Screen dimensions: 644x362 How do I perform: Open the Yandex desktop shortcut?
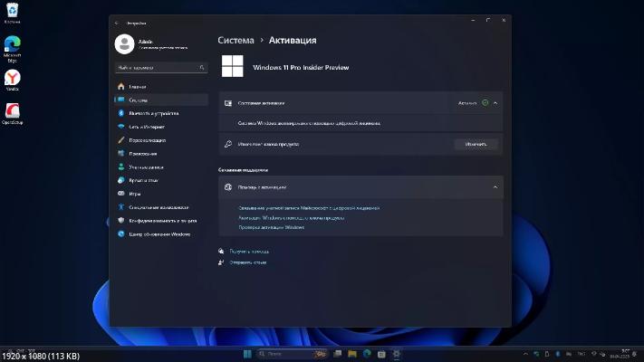point(13,80)
